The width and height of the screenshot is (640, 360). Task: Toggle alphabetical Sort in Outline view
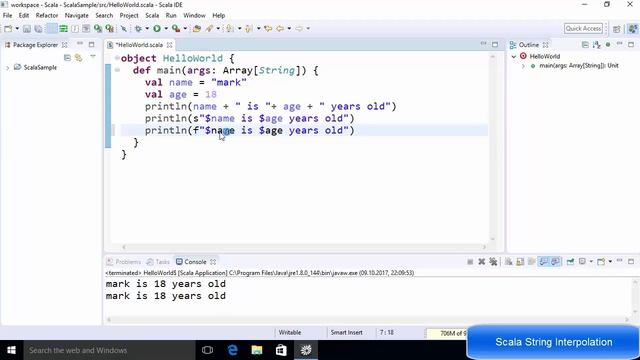pos(596,44)
